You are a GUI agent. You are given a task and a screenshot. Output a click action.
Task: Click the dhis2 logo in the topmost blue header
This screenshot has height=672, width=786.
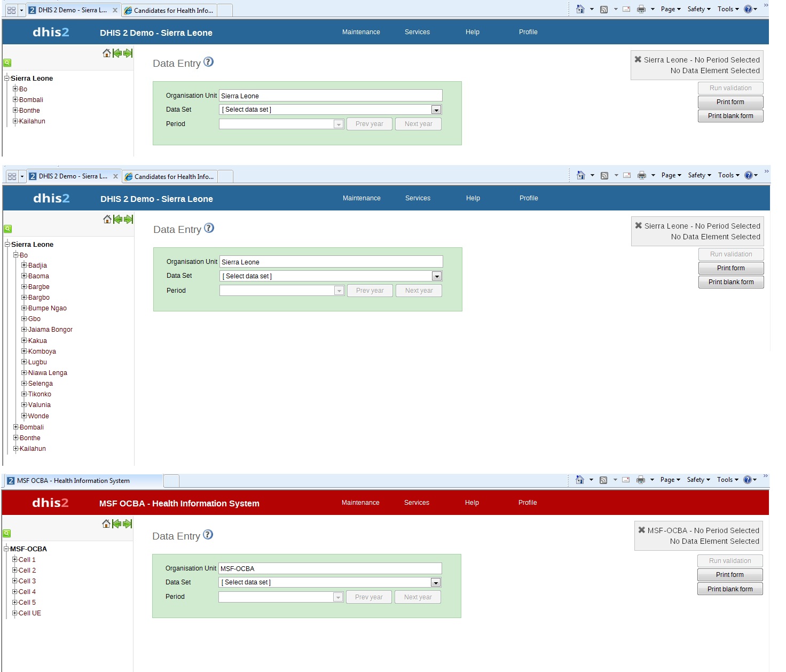[51, 32]
